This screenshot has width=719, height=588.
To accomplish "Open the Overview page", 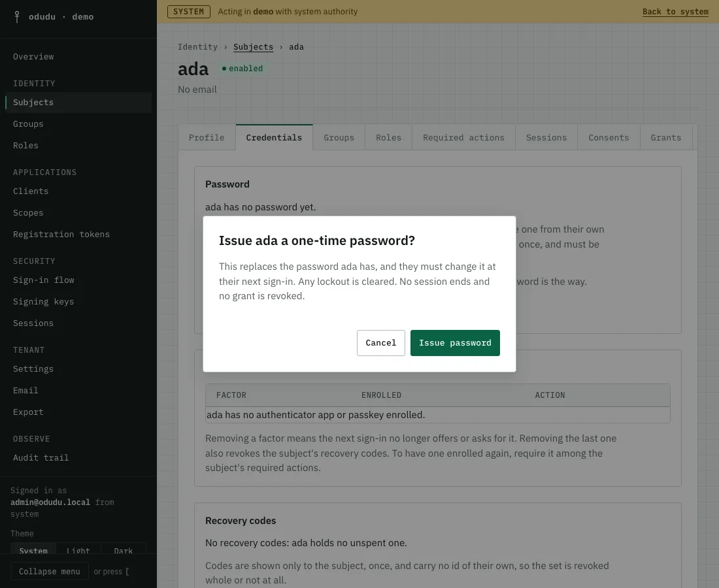I will (x=78, y=56).
